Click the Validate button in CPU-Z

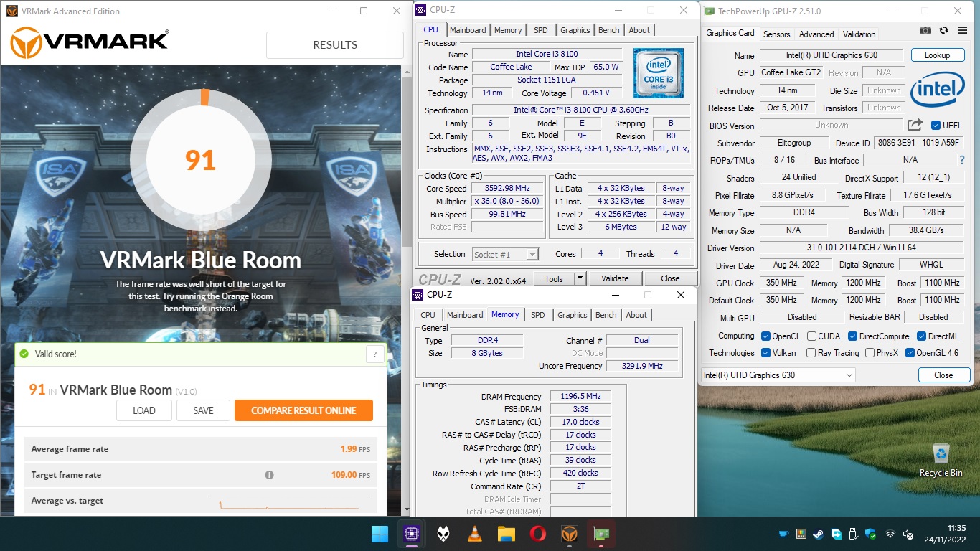pyautogui.click(x=615, y=278)
